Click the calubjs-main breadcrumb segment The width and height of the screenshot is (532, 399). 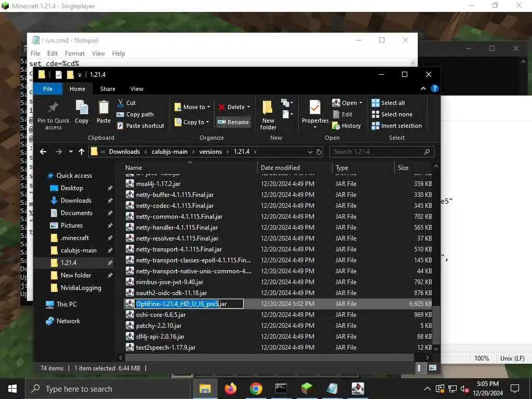point(169,152)
